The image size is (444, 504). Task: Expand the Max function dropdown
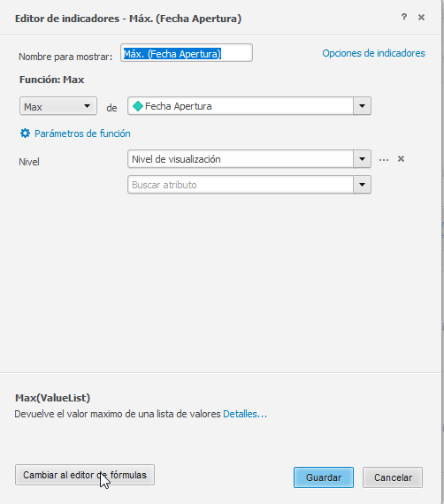click(58, 106)
